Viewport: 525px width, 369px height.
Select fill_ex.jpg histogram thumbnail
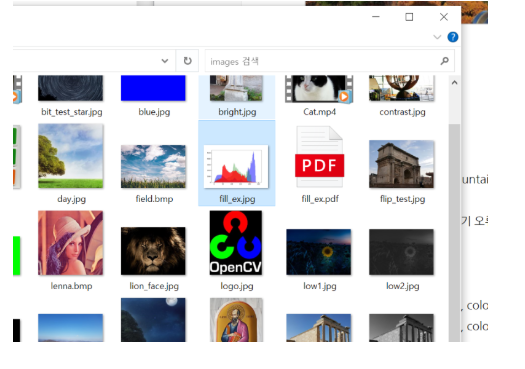[236, 166]
